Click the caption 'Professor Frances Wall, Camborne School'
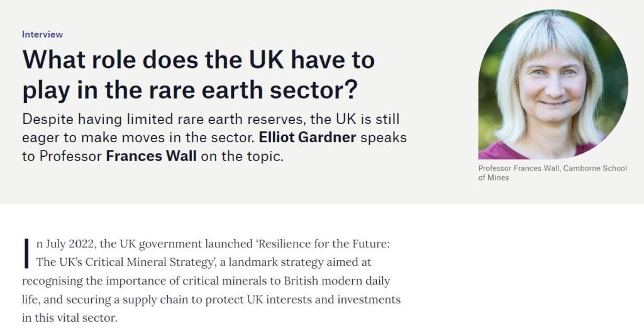 pos(552,168)
